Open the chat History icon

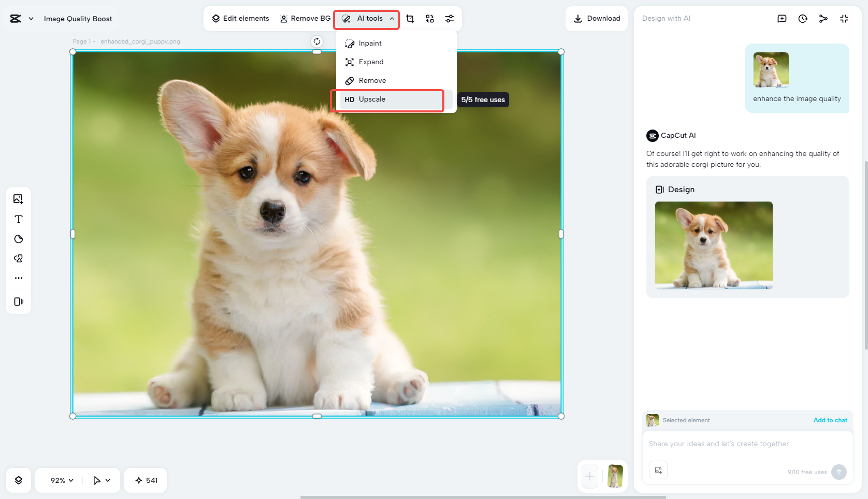pyautogui.click(x=803, y=18)
